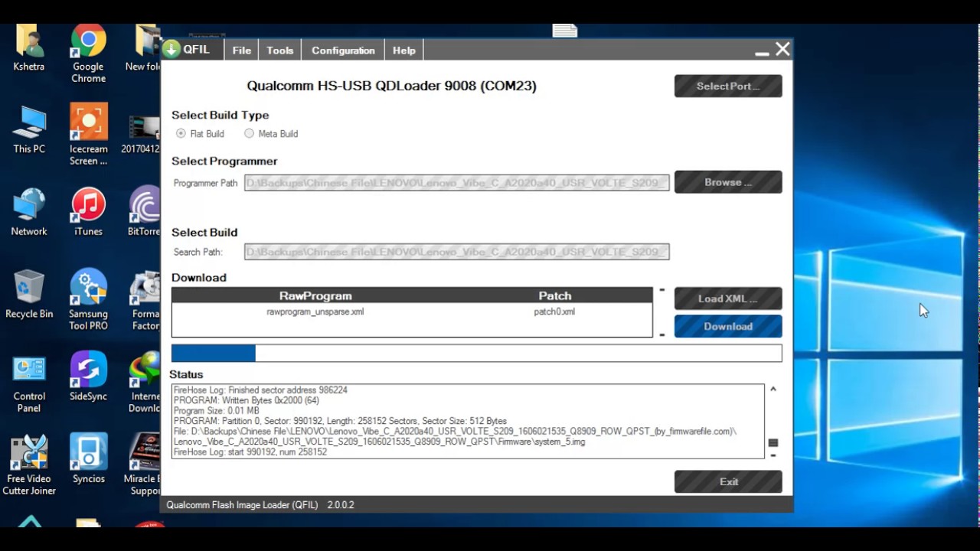Click the status log scroll up arrow
Image resolution: width=980 pixels, height=551 pixels.
click(773, 390)
